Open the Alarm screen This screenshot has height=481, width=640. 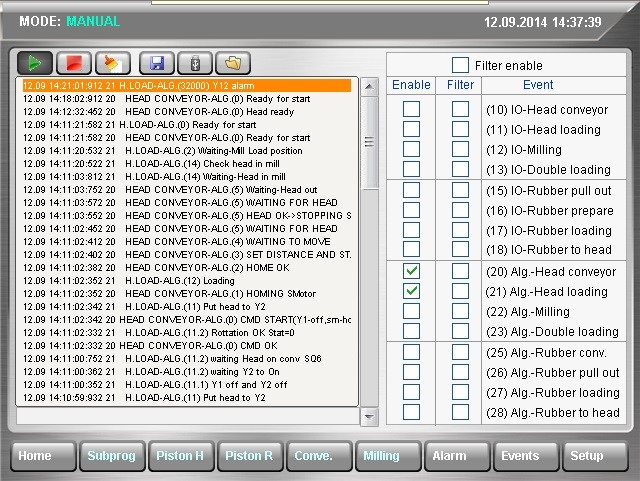(x=458, y=456)
